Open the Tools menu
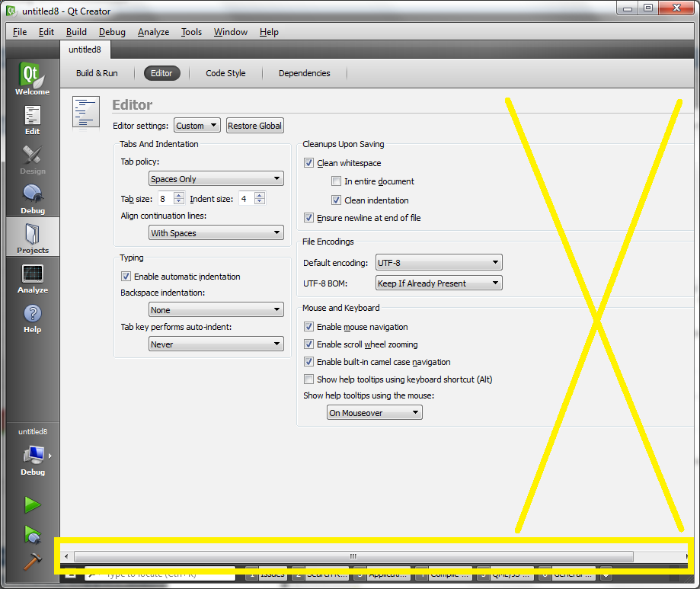The height and width of the screenshot is (589, 700). click(191, 32)
